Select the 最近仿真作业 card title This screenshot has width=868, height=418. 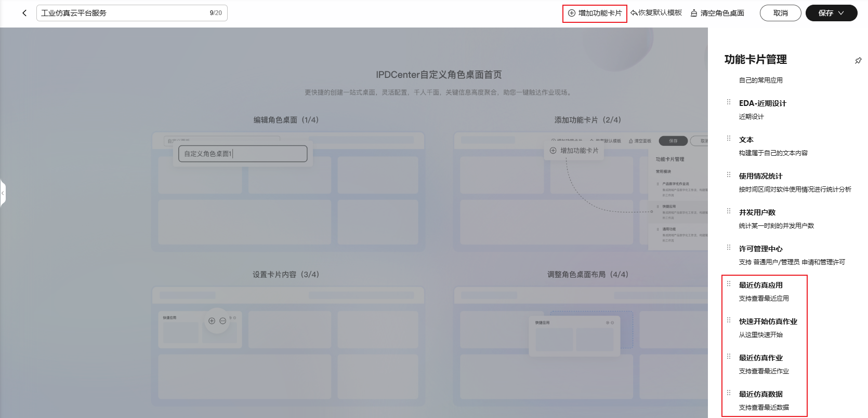[x=760, y=358]
